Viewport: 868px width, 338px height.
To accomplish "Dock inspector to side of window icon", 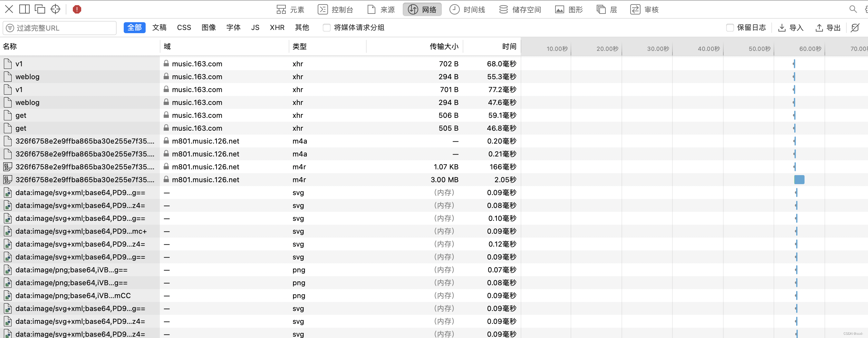I will tap(24, 9).
